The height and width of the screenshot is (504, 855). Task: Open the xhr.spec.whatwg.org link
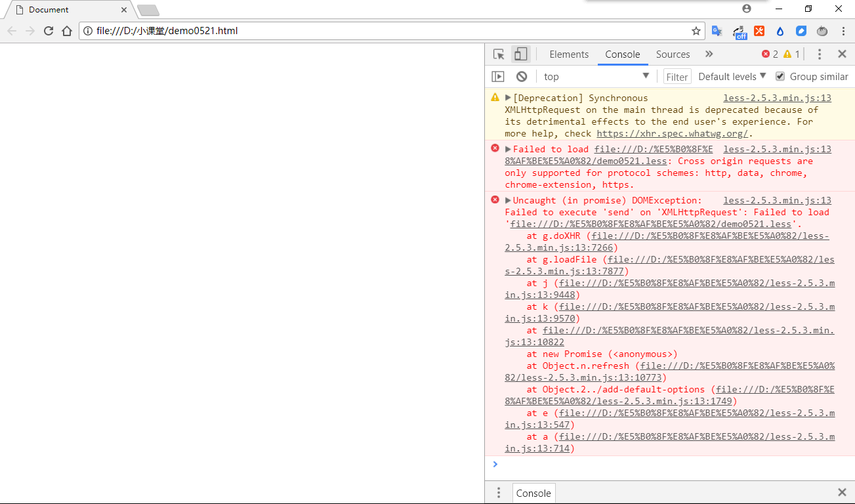click(672, 133)
